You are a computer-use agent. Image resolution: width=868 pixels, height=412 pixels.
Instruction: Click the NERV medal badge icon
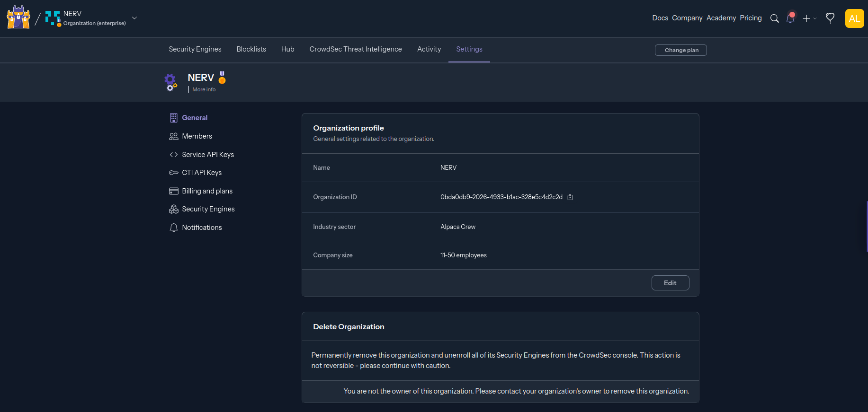coord(222,78)
